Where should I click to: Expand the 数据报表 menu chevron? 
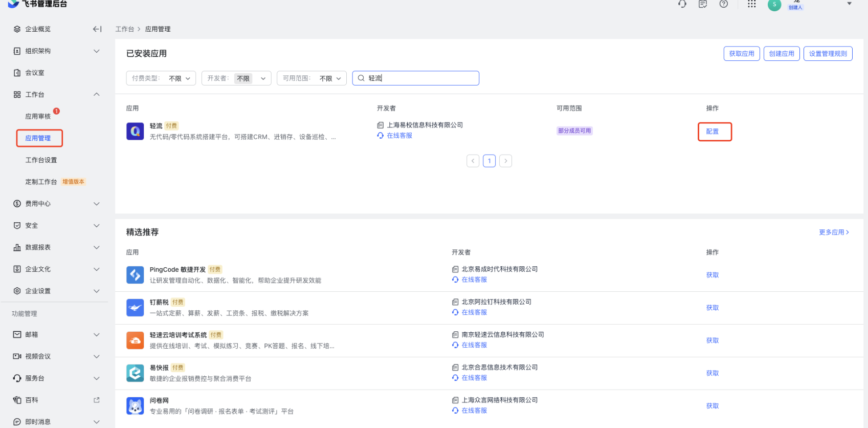[97, 247]
